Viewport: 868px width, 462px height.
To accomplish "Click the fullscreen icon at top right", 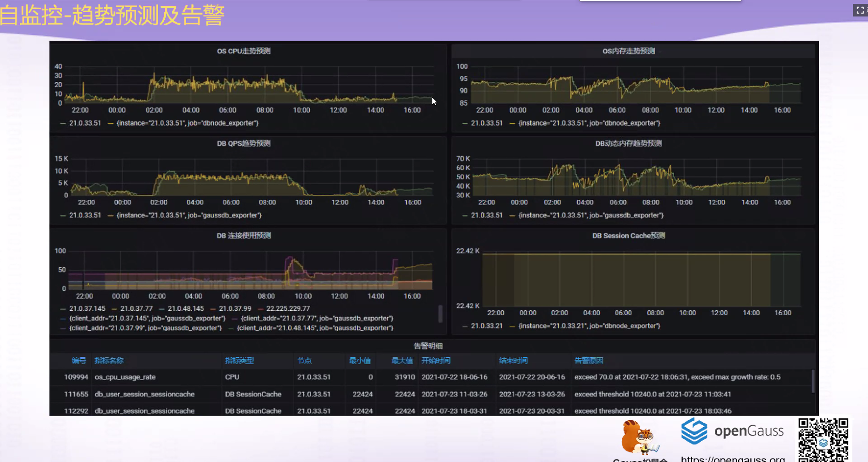I will point(860,10).
